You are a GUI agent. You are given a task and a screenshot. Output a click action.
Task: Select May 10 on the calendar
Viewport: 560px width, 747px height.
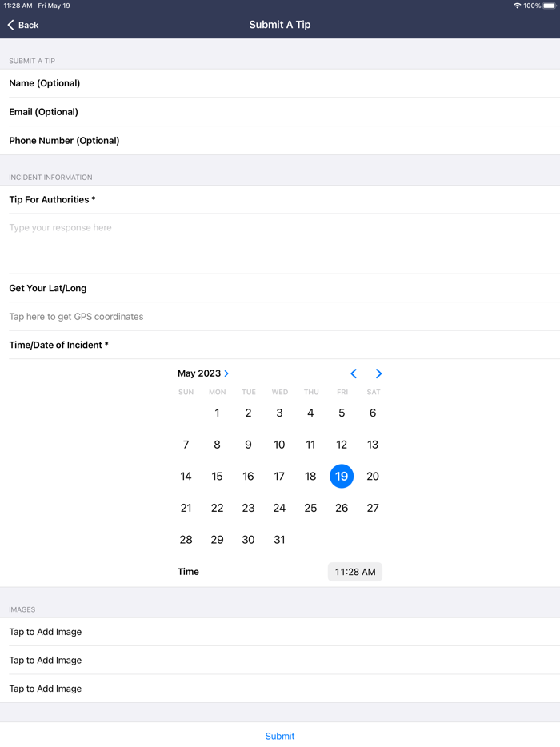[279, 445]
